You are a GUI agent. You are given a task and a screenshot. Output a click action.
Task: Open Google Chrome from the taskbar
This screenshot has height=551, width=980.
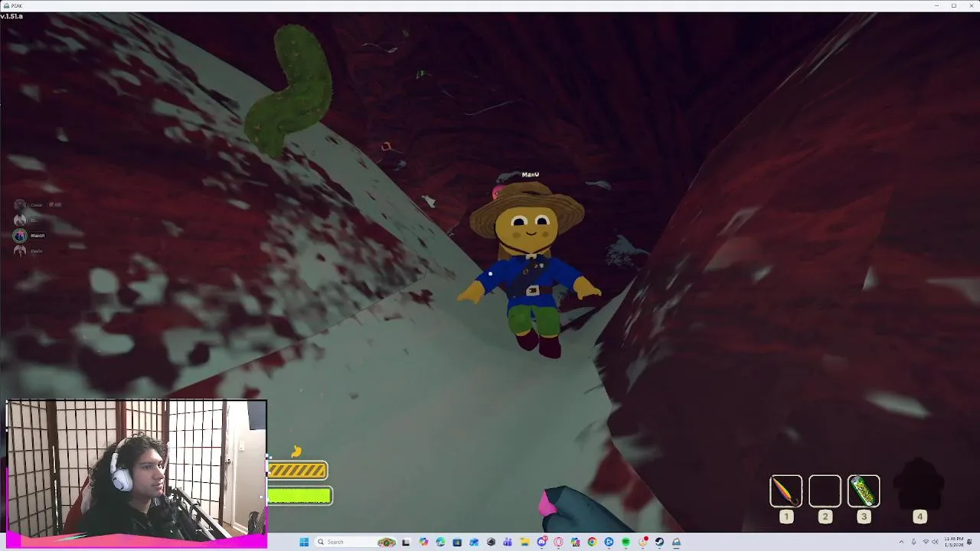(592, 542)
